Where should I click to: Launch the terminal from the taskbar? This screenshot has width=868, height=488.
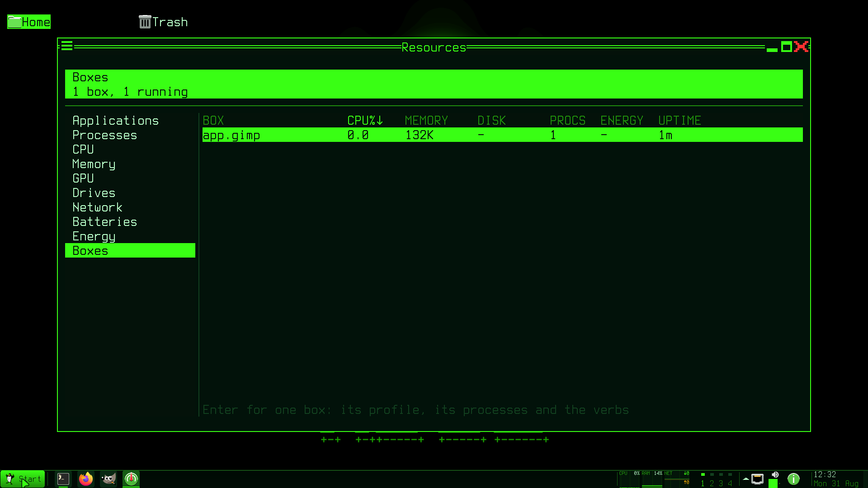pyautogui.click(x=63, y=479)
